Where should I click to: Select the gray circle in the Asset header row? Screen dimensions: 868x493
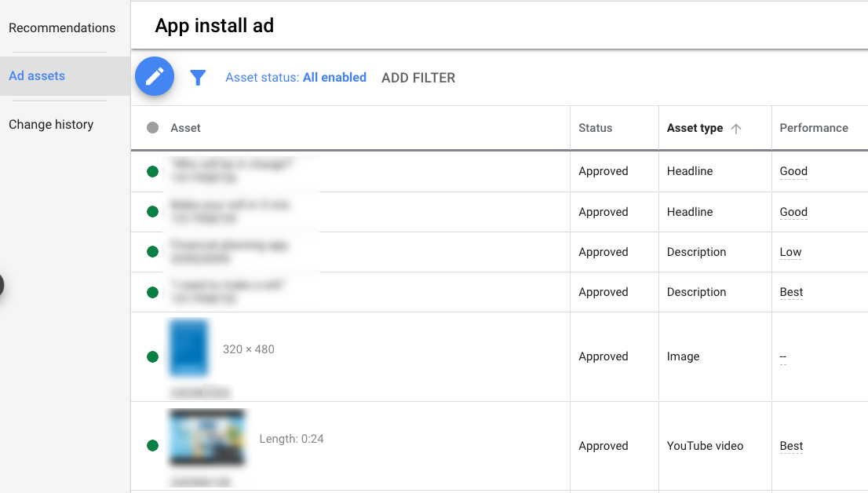pos(152,127)
